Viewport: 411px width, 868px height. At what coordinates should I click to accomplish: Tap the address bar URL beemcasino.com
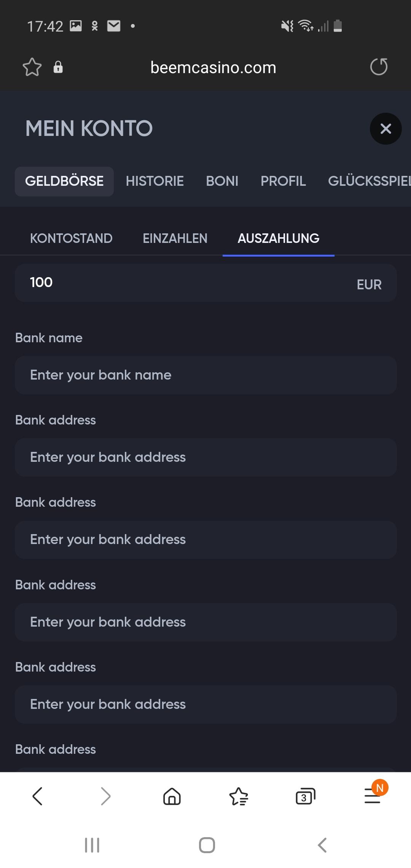click(213, 68)
